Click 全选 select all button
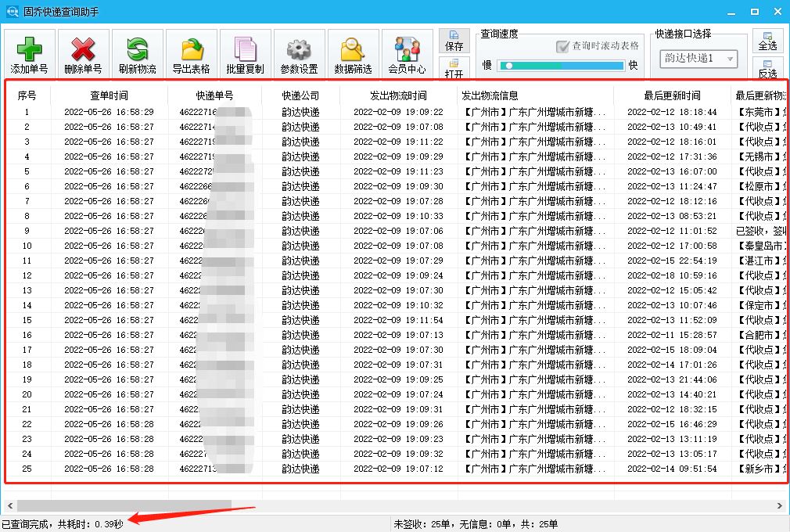The width and height of the screenshot is (790, 532). 767,41
